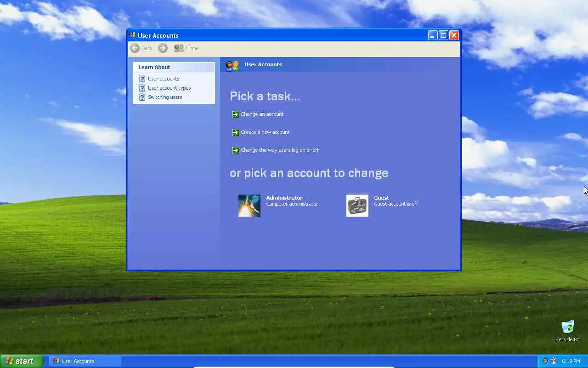588x368 pixels.
Task: Pick the Administrator account name
Action: pyautogui.click(x=284, y=198)
